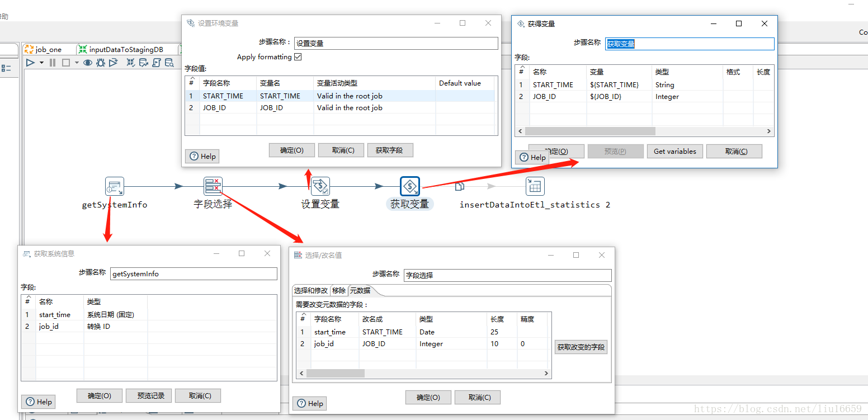Select the 系统日期 (固定) type cell
The height and width of the screenshot is (420, 868).
(115, 315)
